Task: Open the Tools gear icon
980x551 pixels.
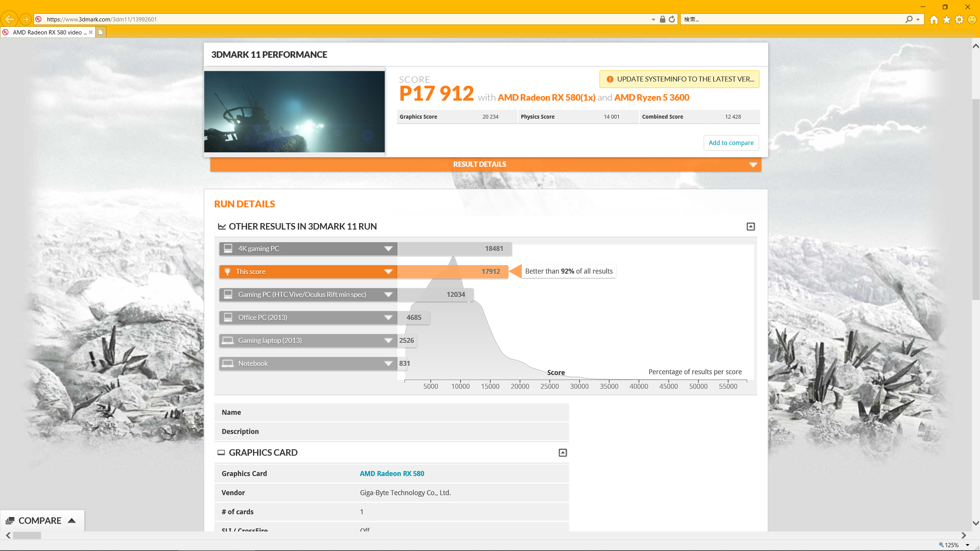Action: (959, 20)
